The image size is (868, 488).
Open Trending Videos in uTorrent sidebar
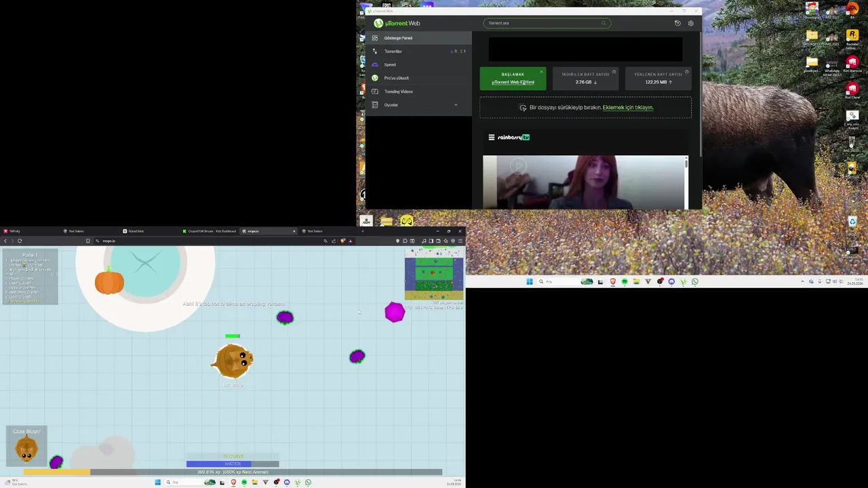point(418,91)
